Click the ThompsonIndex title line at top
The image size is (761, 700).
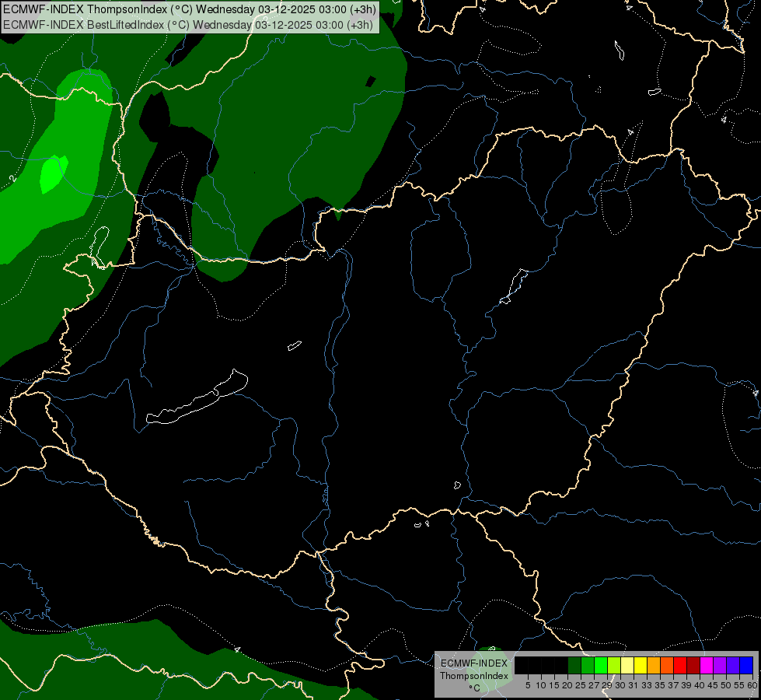190,9
